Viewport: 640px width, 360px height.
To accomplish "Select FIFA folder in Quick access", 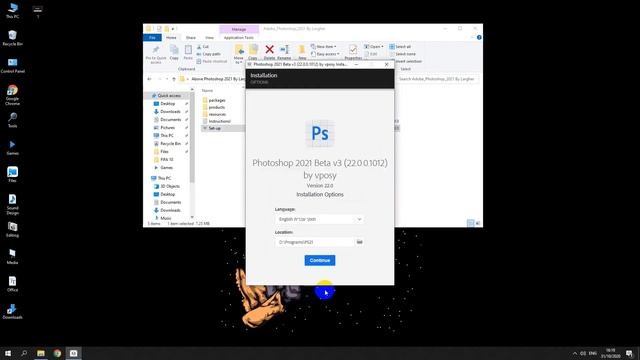I will [164, 160].
